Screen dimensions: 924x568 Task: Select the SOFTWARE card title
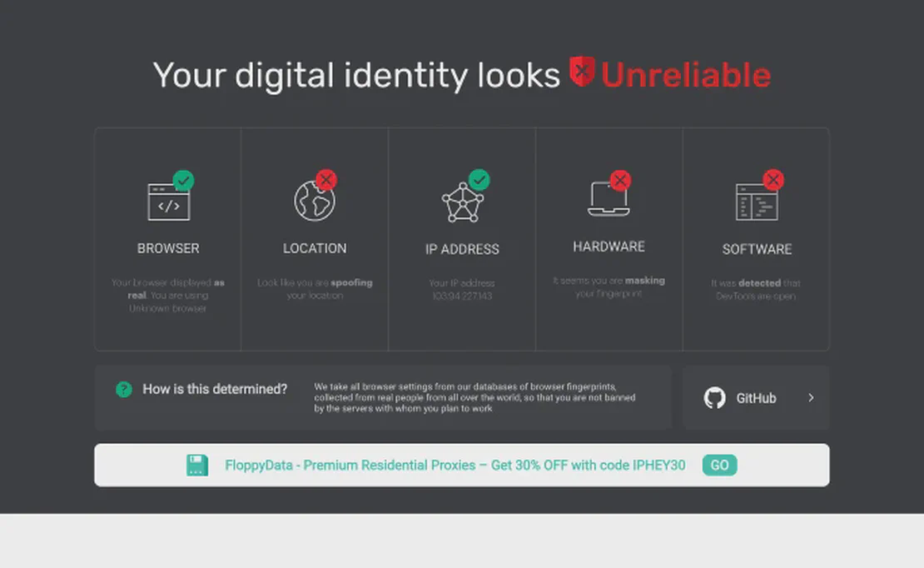(x=757, y=249)
